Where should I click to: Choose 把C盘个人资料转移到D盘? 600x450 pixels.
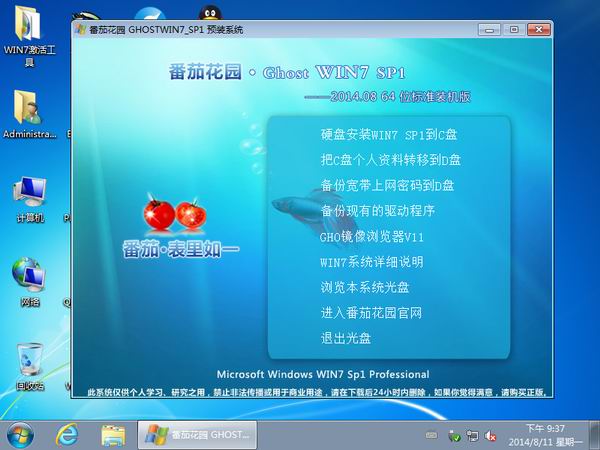click(x=391, y=160)
